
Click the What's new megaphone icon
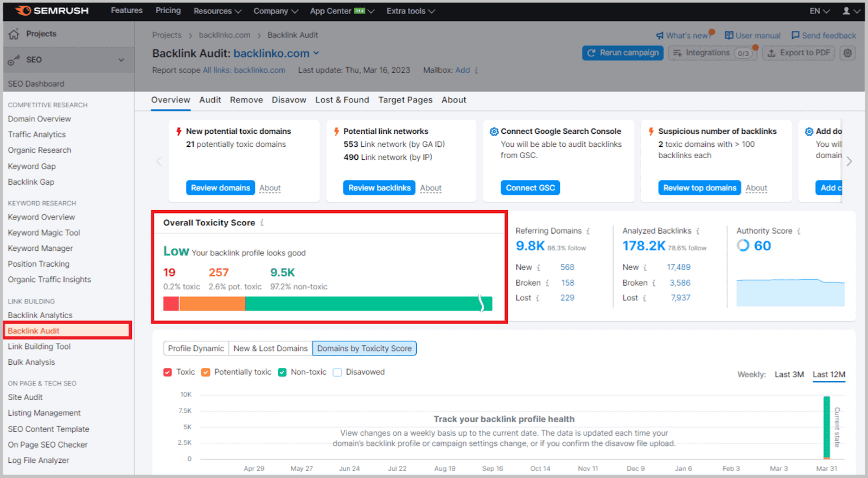click(x=660, y=36)
